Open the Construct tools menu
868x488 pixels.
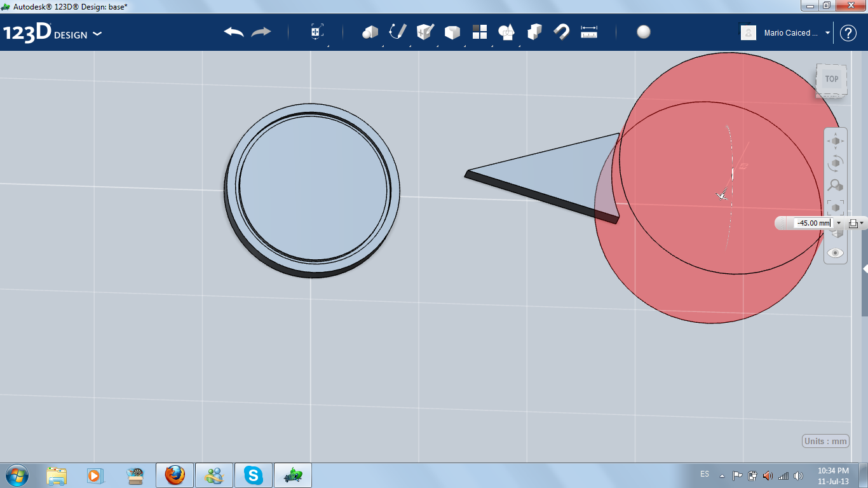tap(424, 32)
